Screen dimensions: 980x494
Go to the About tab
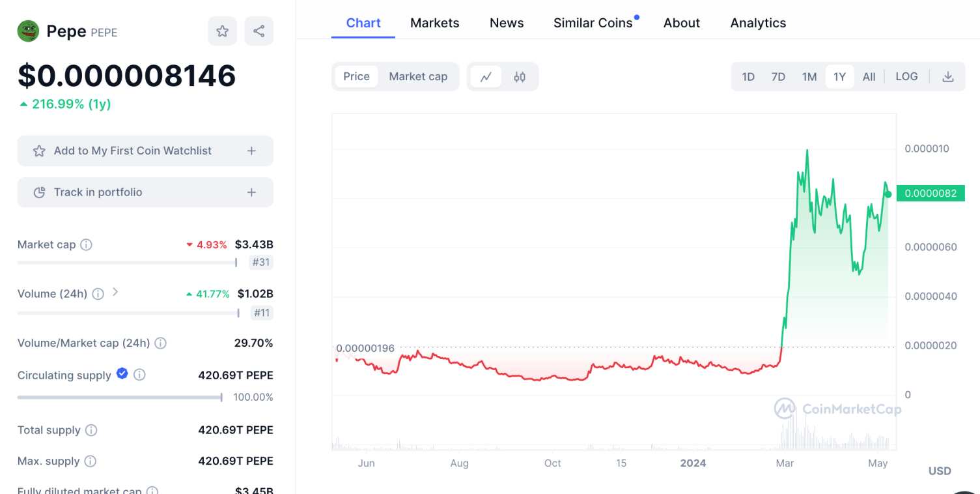point(682,23)
